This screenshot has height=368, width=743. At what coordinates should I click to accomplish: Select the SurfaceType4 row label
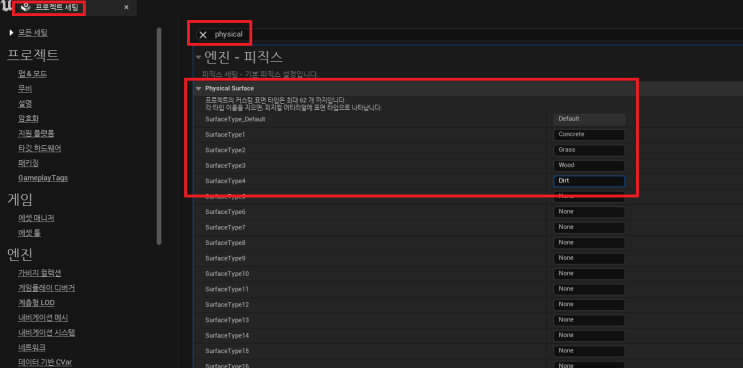coord(225,181)
